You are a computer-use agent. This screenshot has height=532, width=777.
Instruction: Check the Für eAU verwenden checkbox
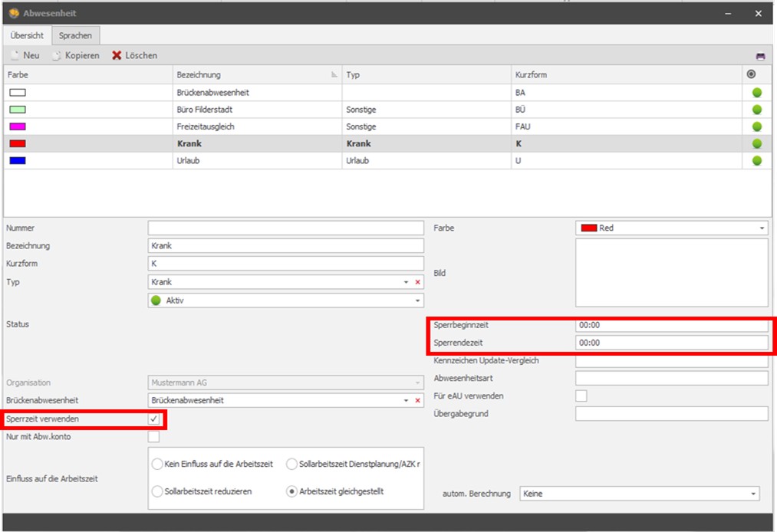[x=581, y=396]
